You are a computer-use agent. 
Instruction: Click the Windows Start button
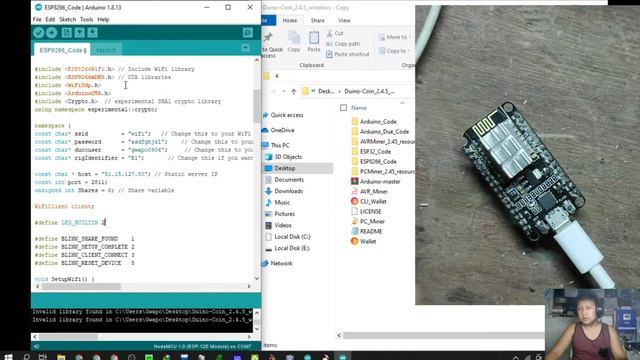click(8, 357)
